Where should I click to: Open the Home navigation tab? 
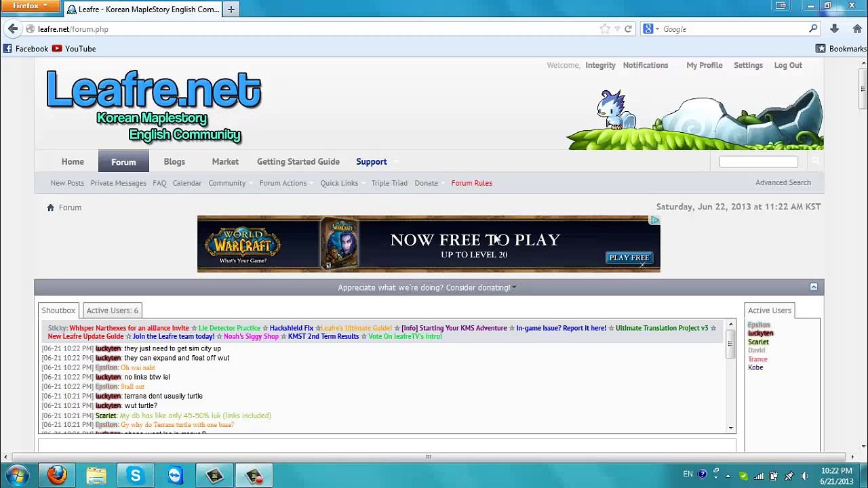point(73,162)
